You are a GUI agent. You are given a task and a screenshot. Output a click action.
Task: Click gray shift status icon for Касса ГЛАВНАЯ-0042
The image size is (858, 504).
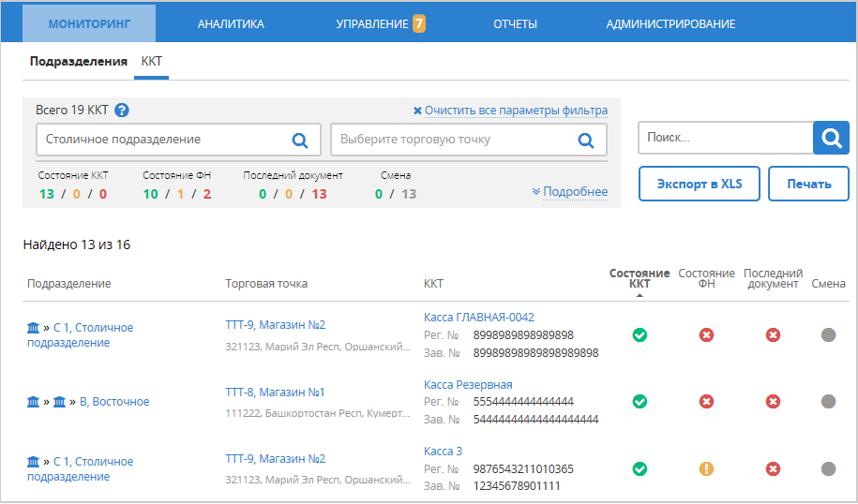(828, 335)
